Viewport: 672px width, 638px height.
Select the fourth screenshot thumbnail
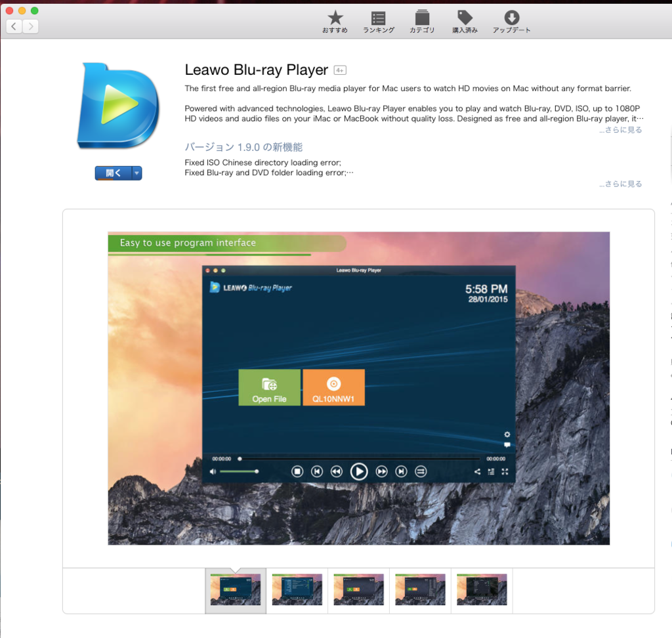[421, 589]
